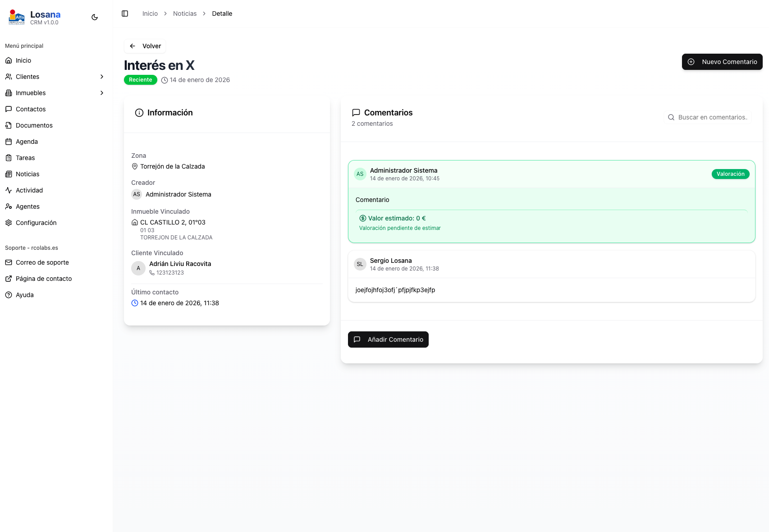Click the Volver back button
The height and width of the screenshot is (532, 769).
point(145,46)
